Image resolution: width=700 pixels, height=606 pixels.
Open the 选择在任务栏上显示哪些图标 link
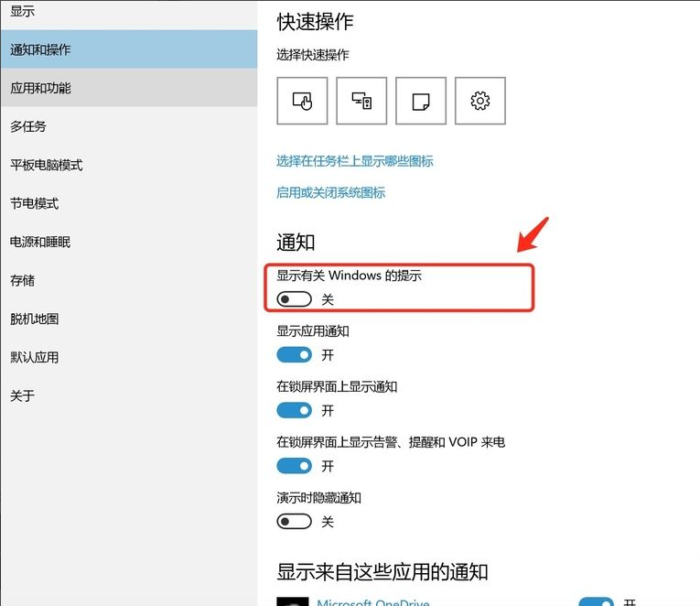click(x=355, y=161)
